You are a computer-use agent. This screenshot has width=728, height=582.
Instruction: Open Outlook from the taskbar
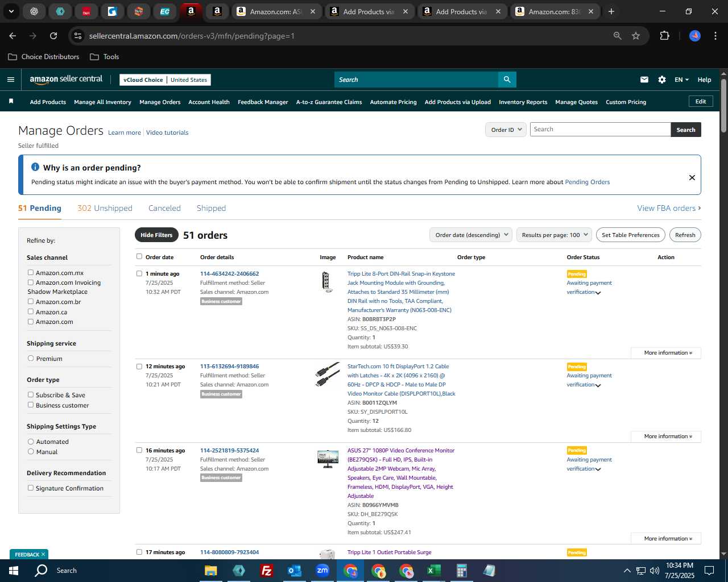294,570
